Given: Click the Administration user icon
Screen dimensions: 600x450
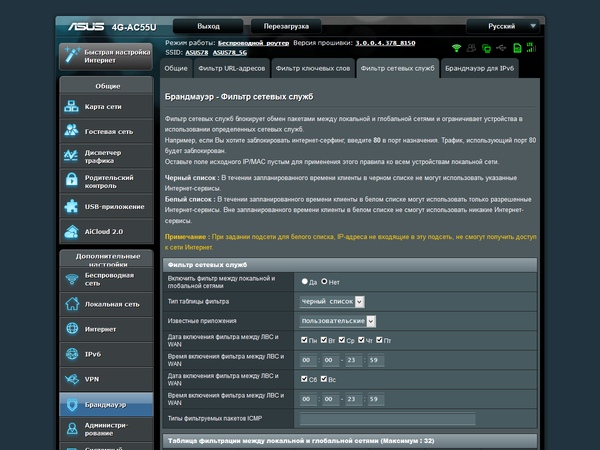Looking at the screenshot, I should tap(72, 429).
